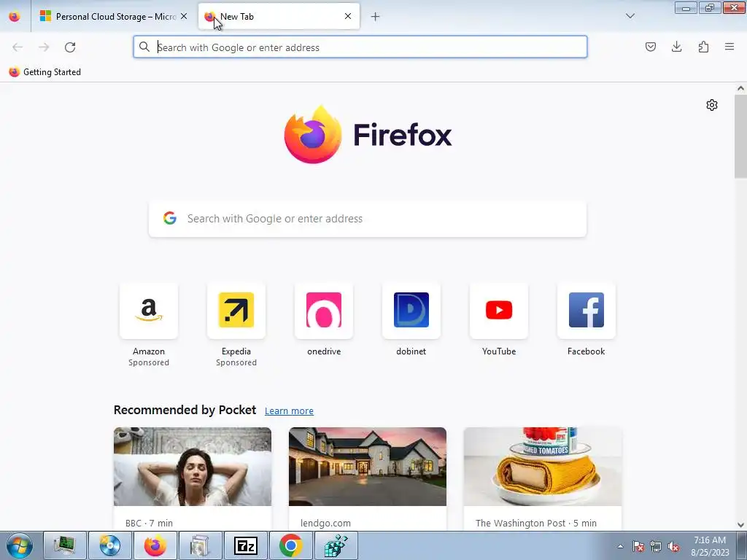Screen dimensions: 747x560
Task: Click the address bar magnifier icon
Action: [x=144, y=47]
